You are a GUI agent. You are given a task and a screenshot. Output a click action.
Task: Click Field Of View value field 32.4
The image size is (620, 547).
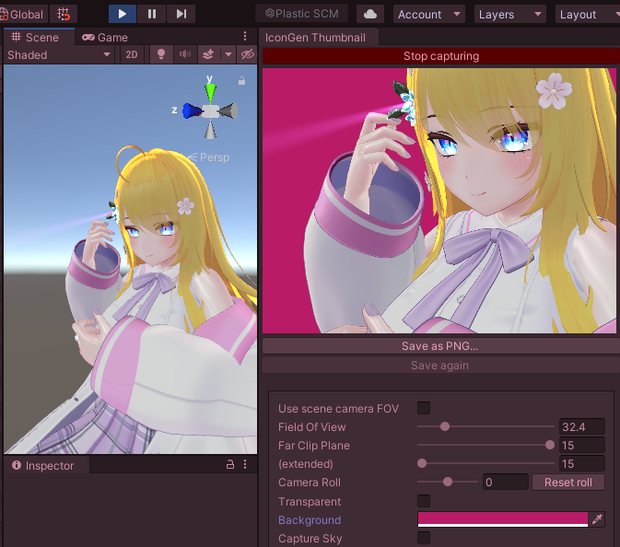(582, 427)
